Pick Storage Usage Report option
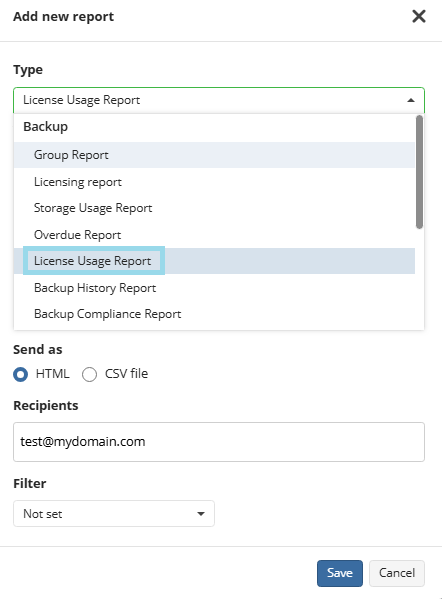This screenshot has width=442, height=599. pos(214,208)
